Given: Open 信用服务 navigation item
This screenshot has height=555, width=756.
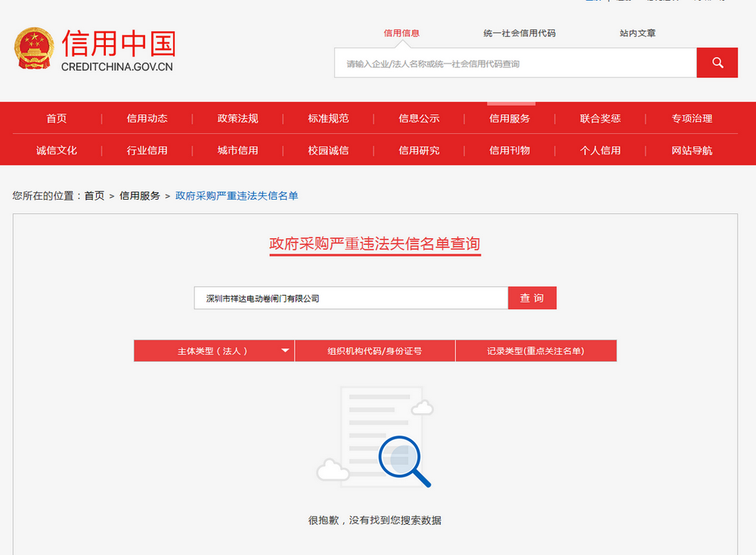Looking at the screenshot, I should point(510,119).
